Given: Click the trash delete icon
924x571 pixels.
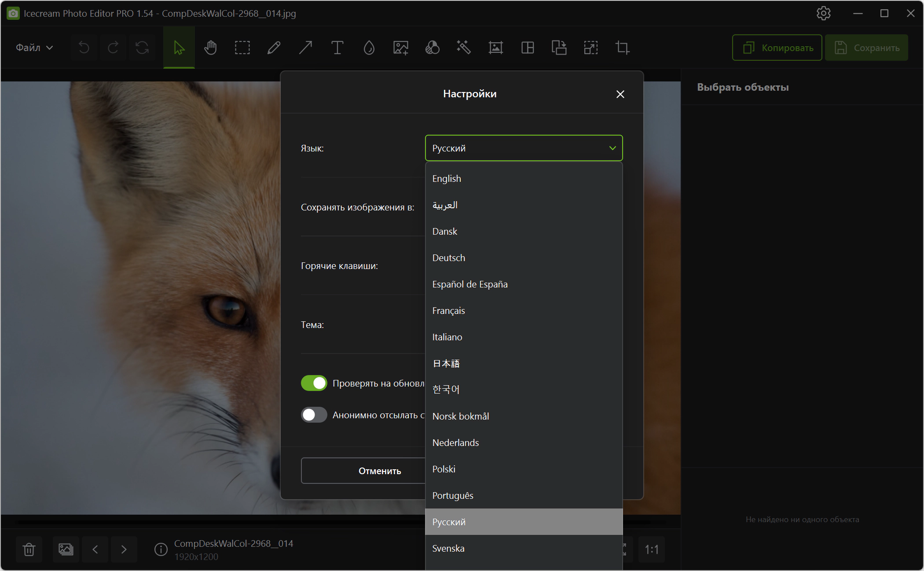Looking at the screenshot, I should coord(29,549).
